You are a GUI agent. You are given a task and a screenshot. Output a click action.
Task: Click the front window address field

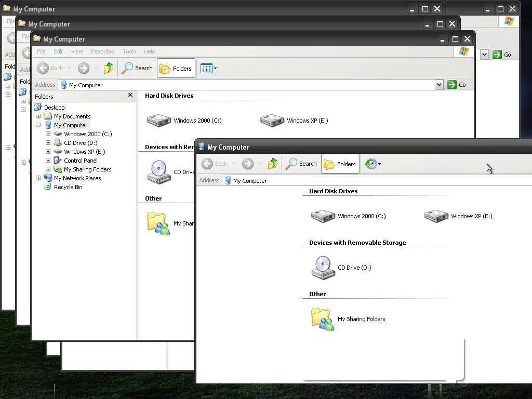point(377,180)
